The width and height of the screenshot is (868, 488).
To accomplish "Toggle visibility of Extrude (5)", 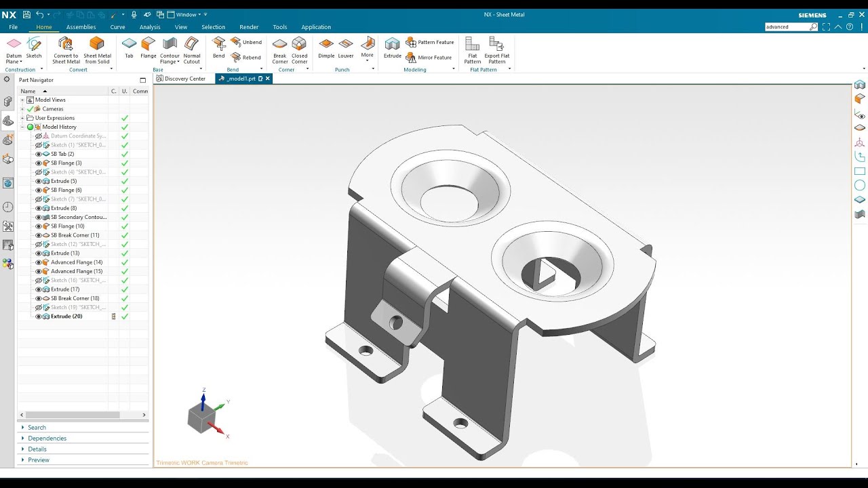I will [39, 181].
